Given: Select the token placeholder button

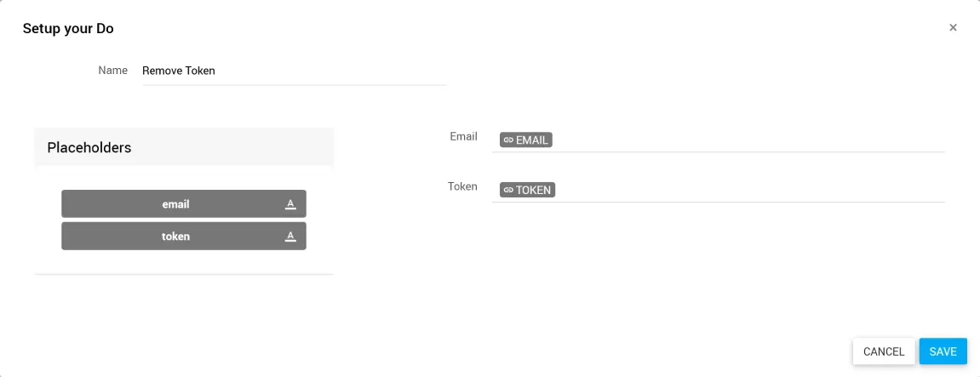Looking at the screenshot, I should point(175,237).
